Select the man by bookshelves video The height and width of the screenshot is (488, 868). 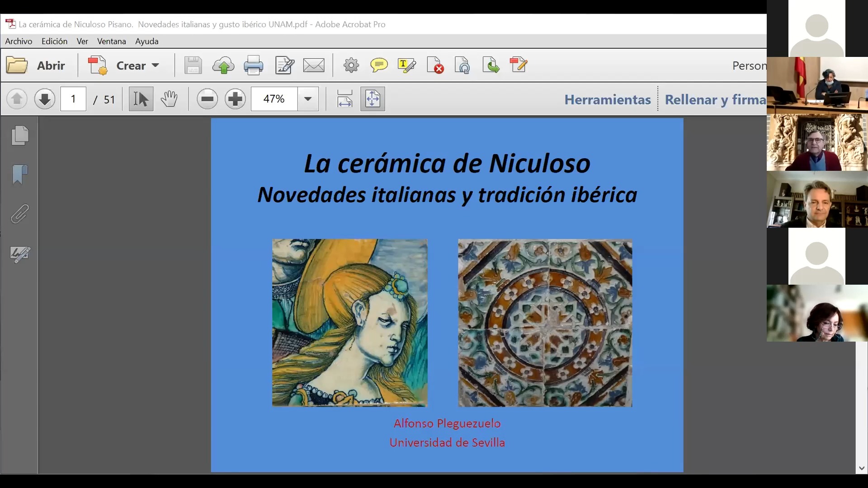[817, 199]
